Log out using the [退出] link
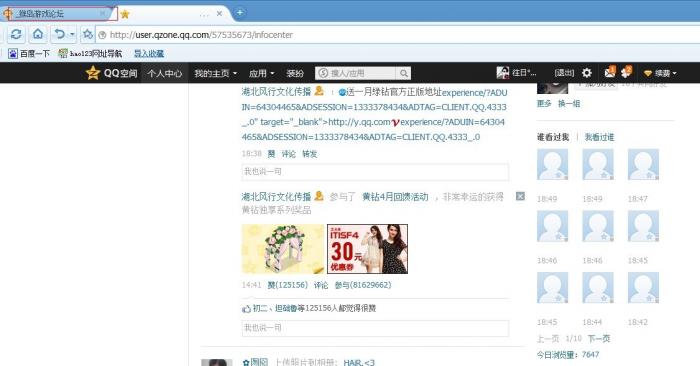This screenshot has width=700, height=366. click(x=564, y=73)
